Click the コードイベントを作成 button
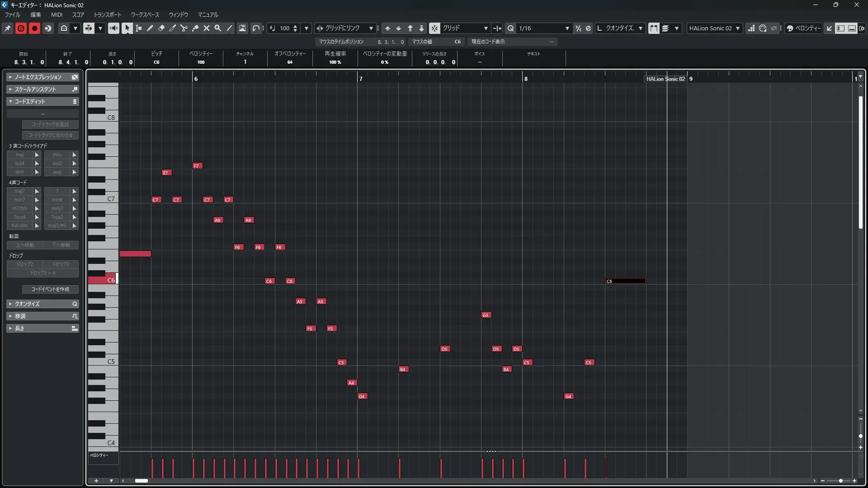868x488 pixels. [50, 289]
